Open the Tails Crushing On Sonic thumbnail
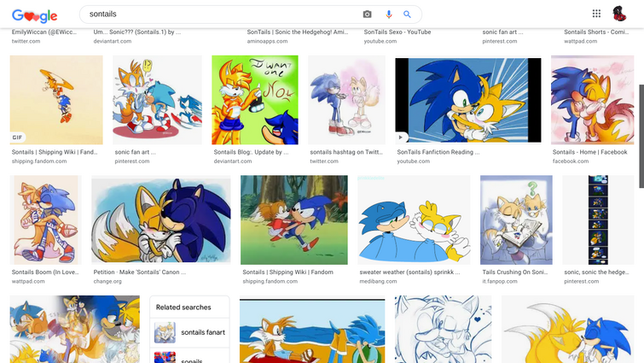The height and width of the screenshot is (363, 644). coord(516,220)
